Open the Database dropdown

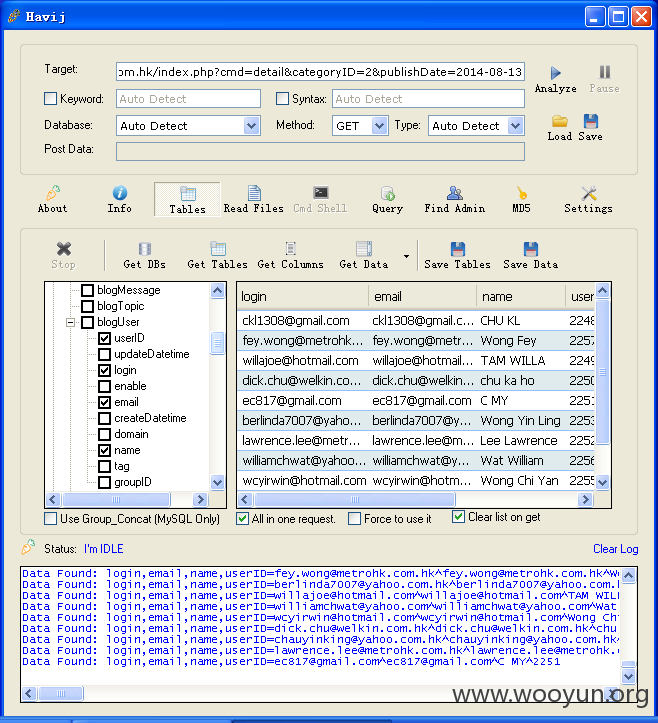pos(251,125)
